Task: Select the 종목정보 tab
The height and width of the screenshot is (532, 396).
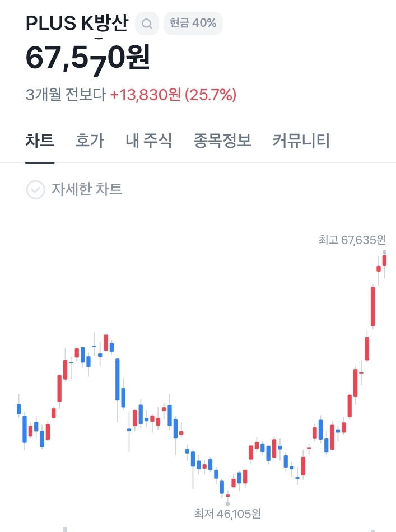Action: click(x=222, y=141)
